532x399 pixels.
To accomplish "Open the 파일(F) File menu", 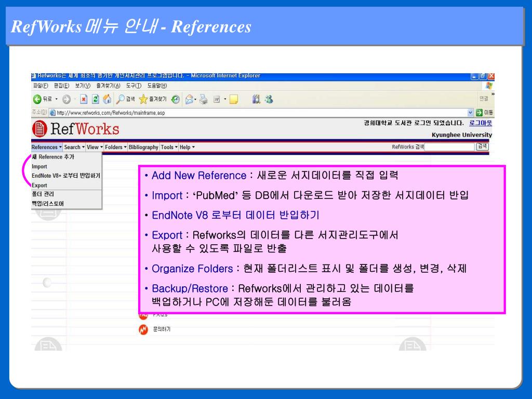I will tap(41, 86).
